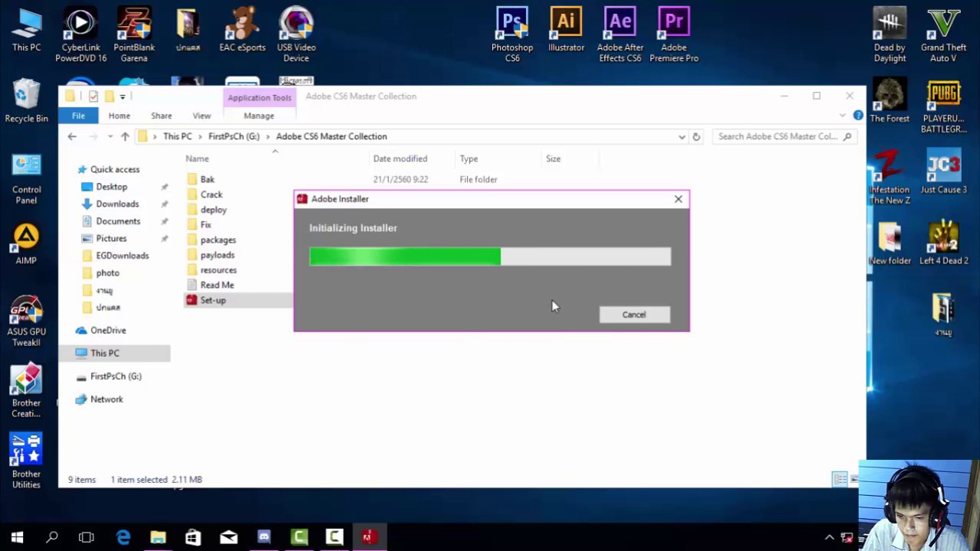This screenshot has width=980, height=551.
Task: Open Discord from the taskbar
Action: coord(264,537)
